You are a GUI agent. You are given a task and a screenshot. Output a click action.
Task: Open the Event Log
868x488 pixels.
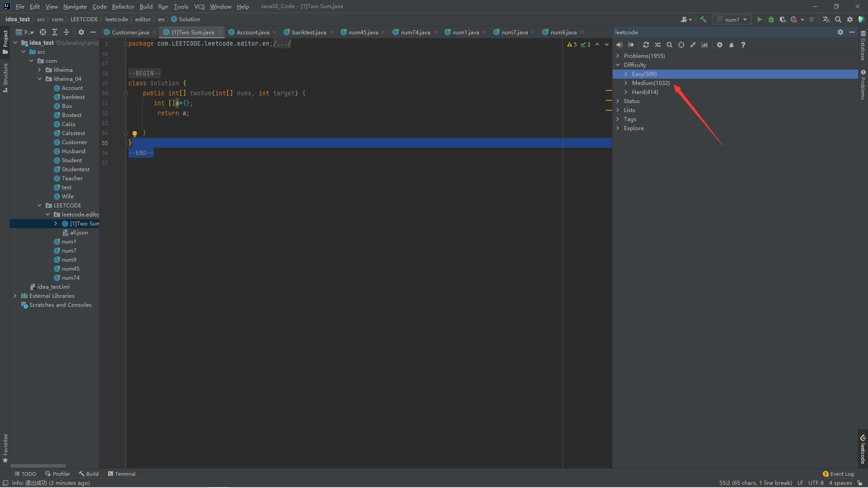pos(838,474)
